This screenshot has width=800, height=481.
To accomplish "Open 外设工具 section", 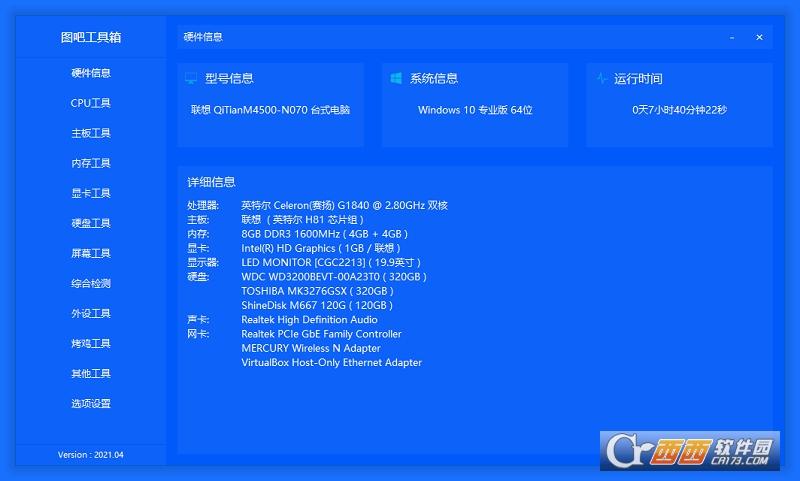I will coord(91,314).
